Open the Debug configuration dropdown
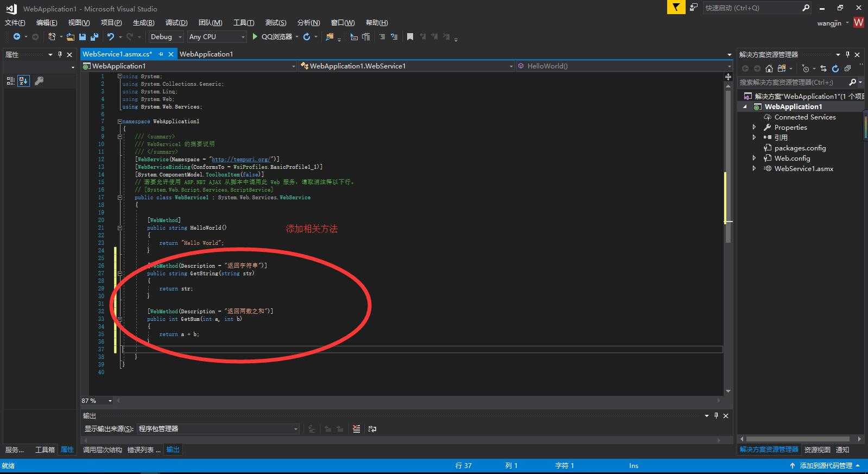This screenshot has height=474, width=868. point(166,36)
